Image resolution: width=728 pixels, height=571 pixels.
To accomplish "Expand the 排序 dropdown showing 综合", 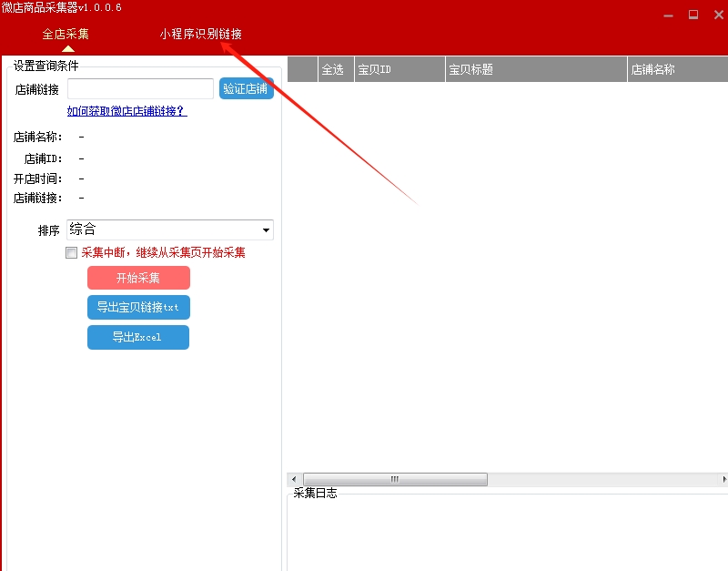I will pyautogui.click(x=170, y=229).
